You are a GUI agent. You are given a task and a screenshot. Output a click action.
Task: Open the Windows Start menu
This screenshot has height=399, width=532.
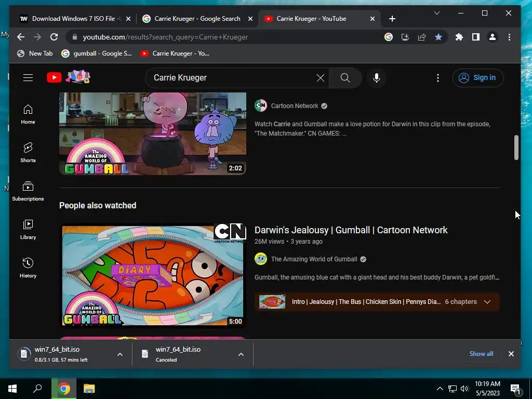point(12,389)
